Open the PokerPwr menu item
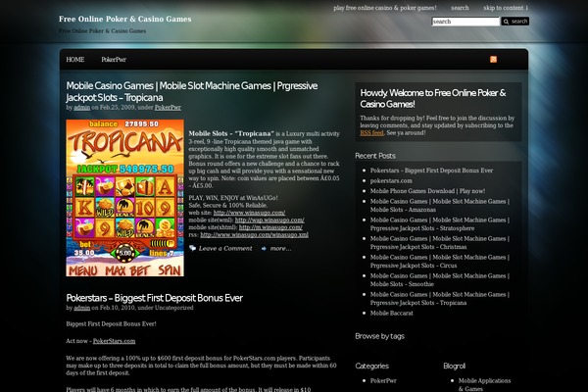This screenshot has width=588, height=392. pyautogui.click(x=114, y=59)
